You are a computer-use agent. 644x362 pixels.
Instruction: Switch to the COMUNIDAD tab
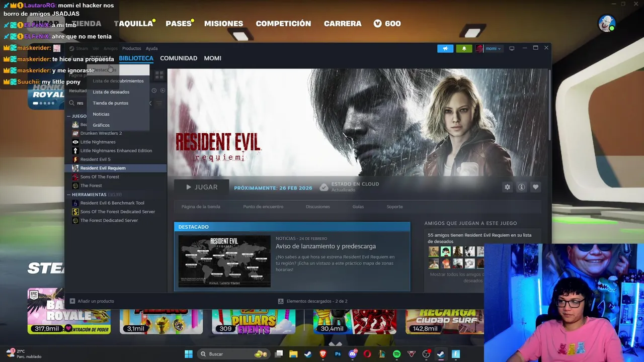click(179, 58)
